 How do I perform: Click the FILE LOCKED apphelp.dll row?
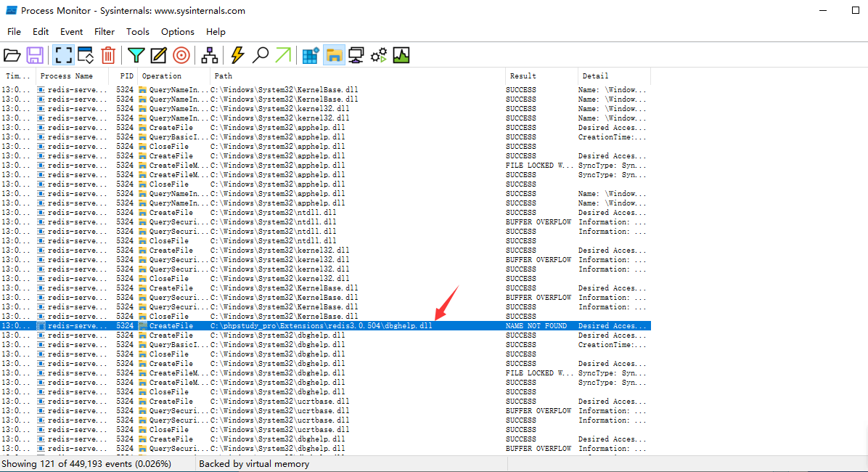tap(325, 165)
